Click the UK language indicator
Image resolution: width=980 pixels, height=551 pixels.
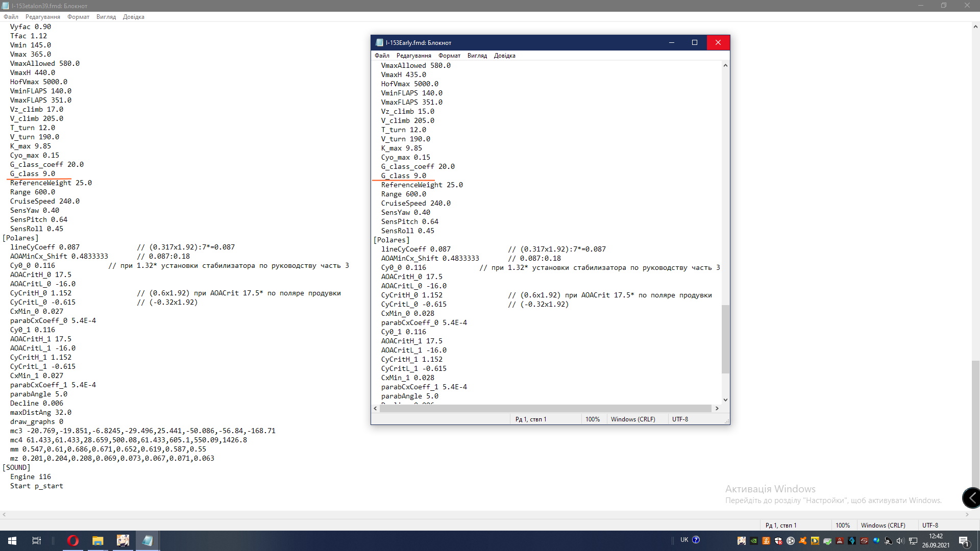point(684,540)
